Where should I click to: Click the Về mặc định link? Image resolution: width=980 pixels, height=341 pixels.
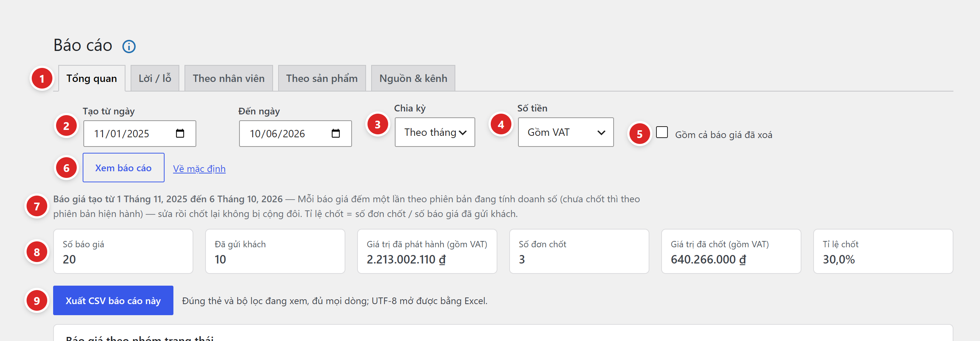click(199, 169)
